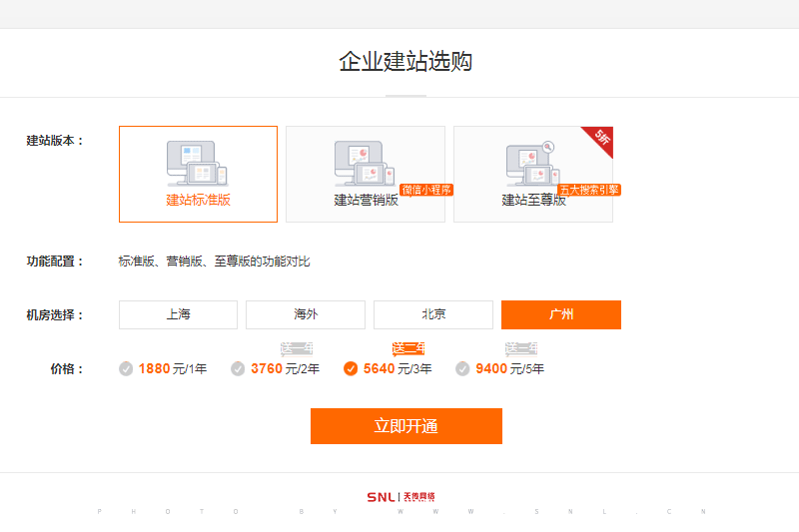Switch data center to 北京
This screenshot has width=799, height=532.
pyautogui.click(x=433, y=314)
